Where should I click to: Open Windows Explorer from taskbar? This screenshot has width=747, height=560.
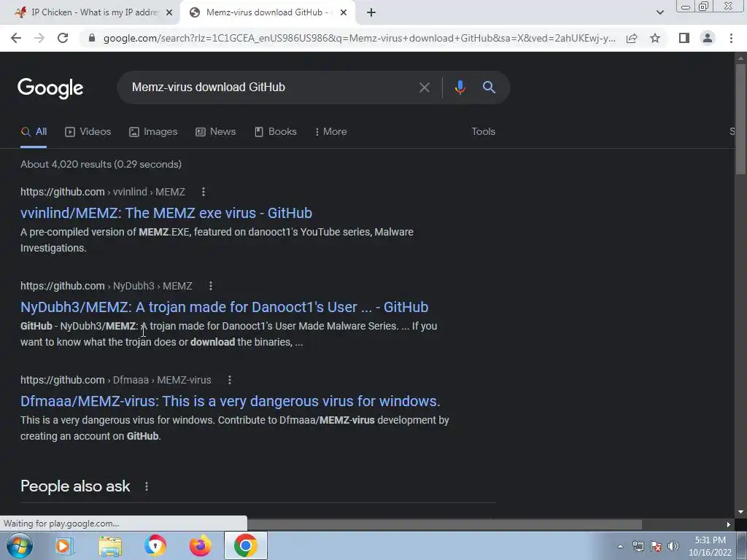110,546
